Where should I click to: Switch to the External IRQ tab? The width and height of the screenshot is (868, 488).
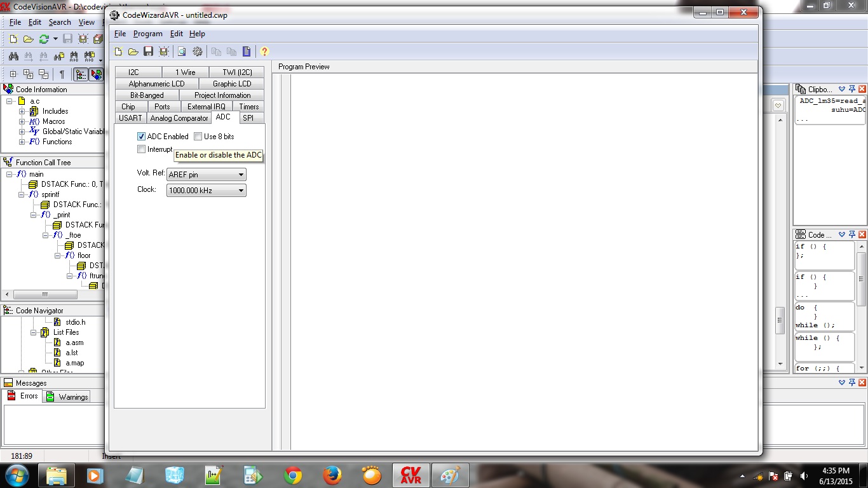tap(207, 107)
